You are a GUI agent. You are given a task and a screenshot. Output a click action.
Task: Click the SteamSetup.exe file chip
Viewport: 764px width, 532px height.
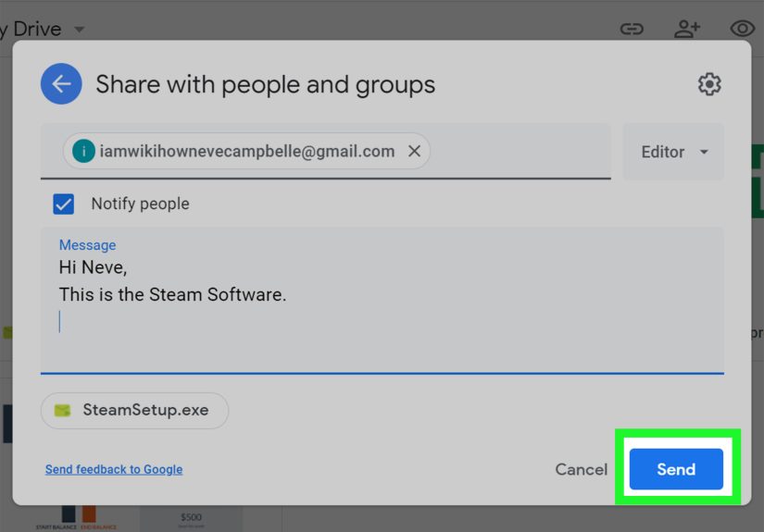[134, 410]
